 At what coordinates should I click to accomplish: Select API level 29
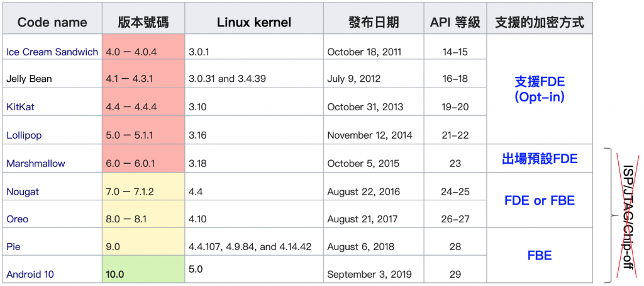click(455, 269)
